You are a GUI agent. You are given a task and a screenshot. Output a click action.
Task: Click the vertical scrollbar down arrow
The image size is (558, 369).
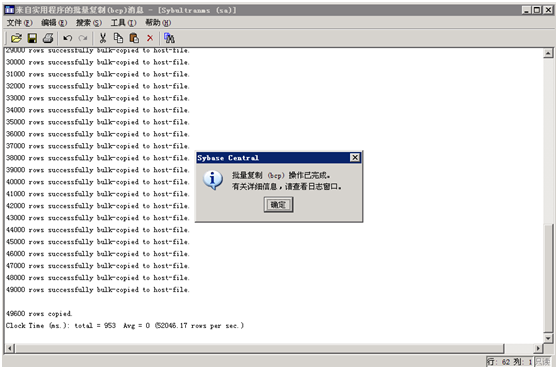click(x=548, y=338)
